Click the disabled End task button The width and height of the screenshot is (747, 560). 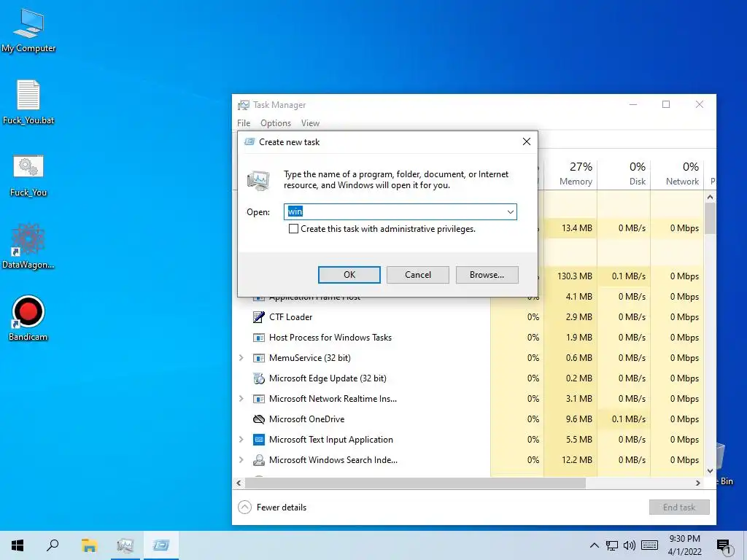pyautogui.click(x=679, y=507)
